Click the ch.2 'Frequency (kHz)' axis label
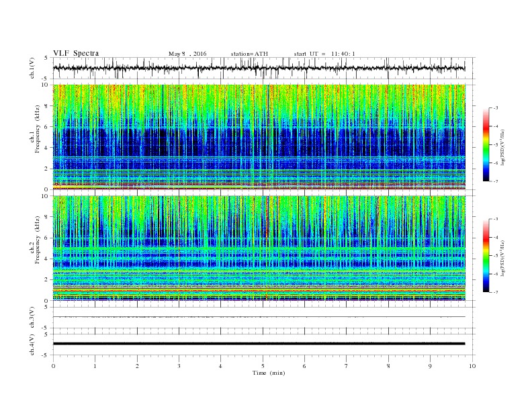 (x=38, y=239)
